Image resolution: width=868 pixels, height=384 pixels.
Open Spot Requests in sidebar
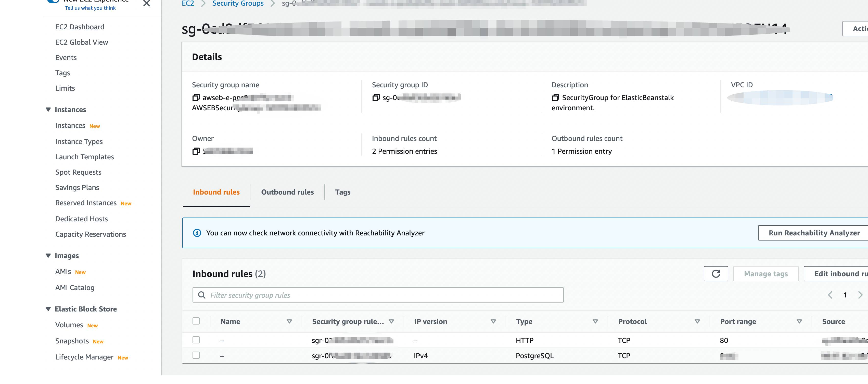pos(78,172)
